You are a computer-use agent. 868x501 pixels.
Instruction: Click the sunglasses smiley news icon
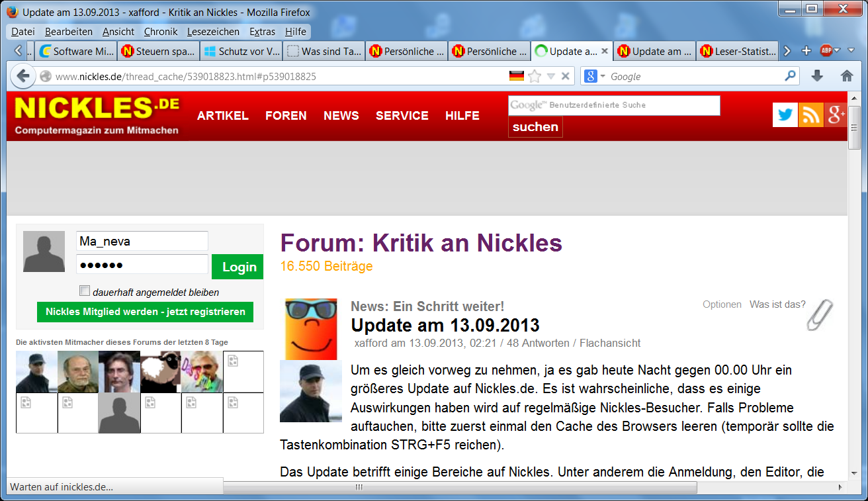[x=310, y=329]
